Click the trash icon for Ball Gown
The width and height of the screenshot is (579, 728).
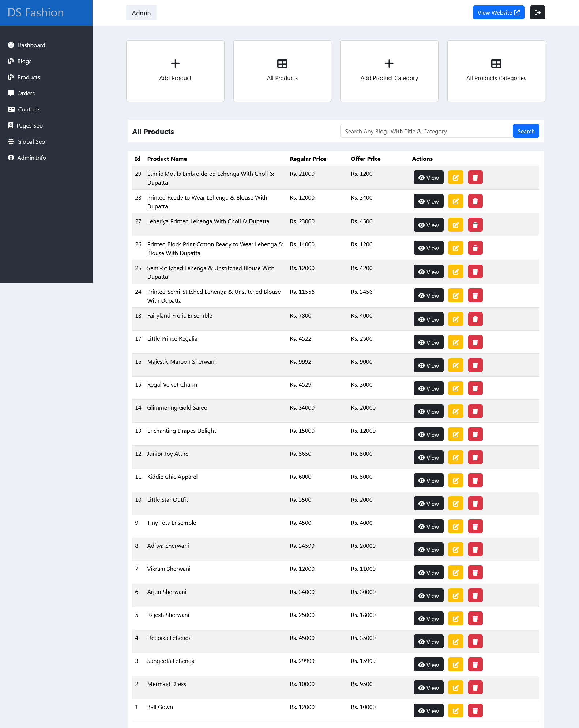point(475,710)
